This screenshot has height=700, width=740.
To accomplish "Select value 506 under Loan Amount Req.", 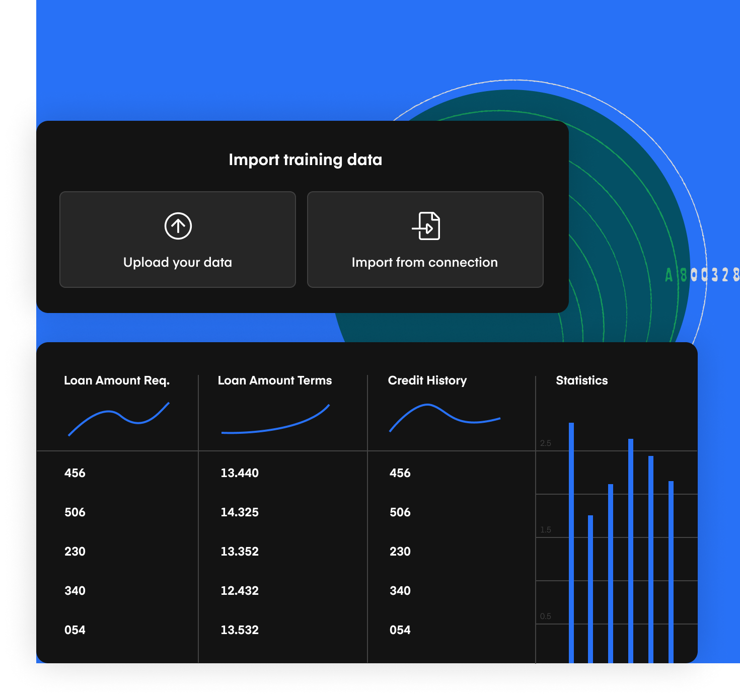I will coord(75,512).
